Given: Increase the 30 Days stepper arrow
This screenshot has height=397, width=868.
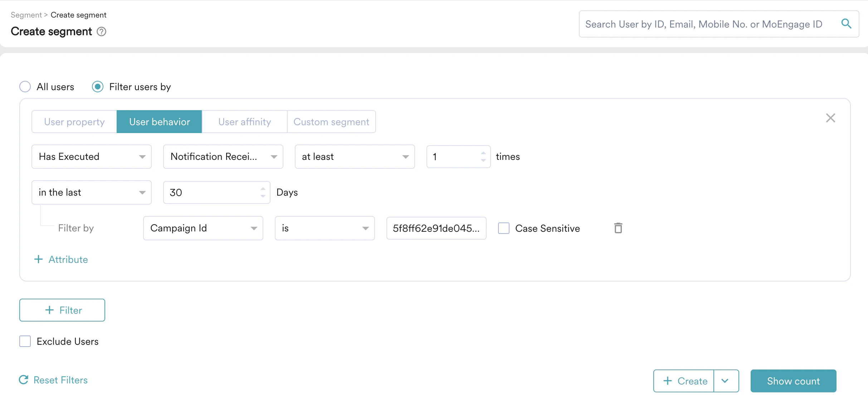Looking at the screenshot, I should [x=263, y=188].
